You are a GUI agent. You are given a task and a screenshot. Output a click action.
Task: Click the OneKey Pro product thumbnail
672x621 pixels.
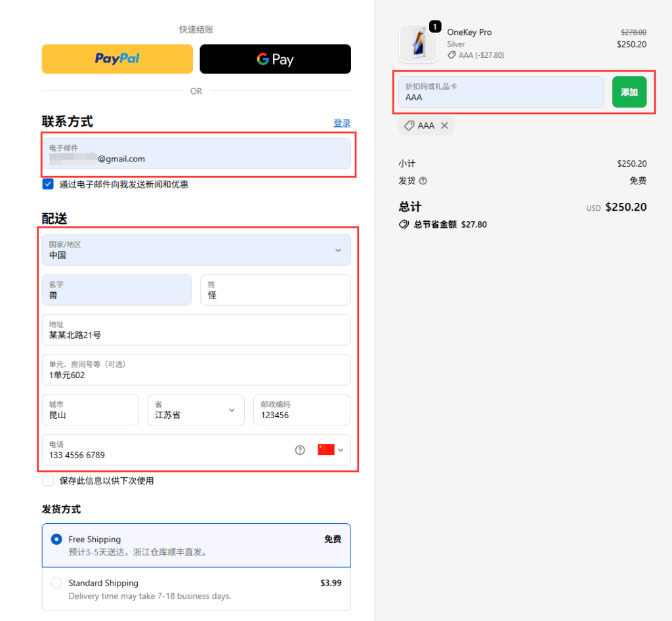click(x=419, y=43)
